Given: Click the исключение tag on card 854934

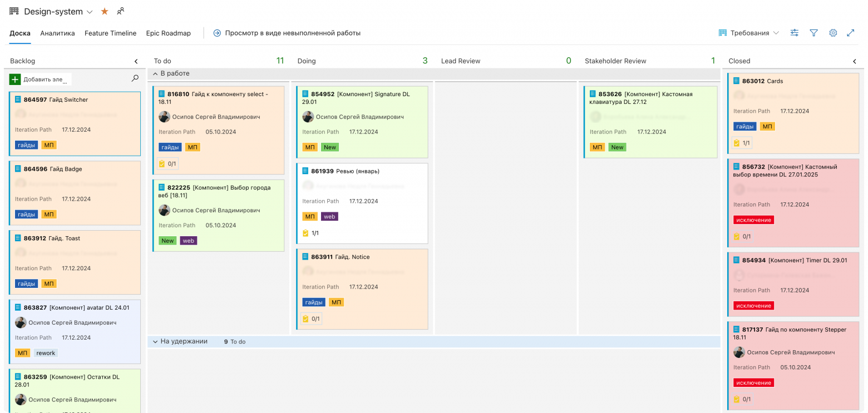Looking at the screenshot, I should tap(753, 306).
